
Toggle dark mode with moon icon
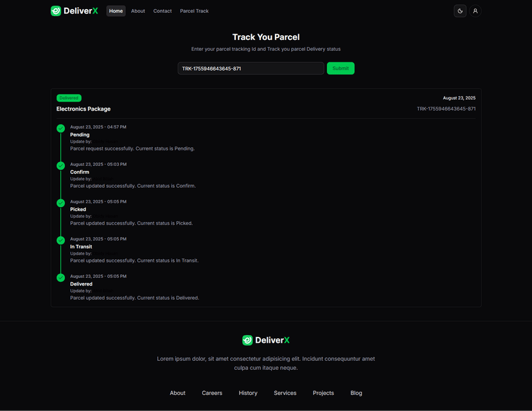(x=460, y=11)
